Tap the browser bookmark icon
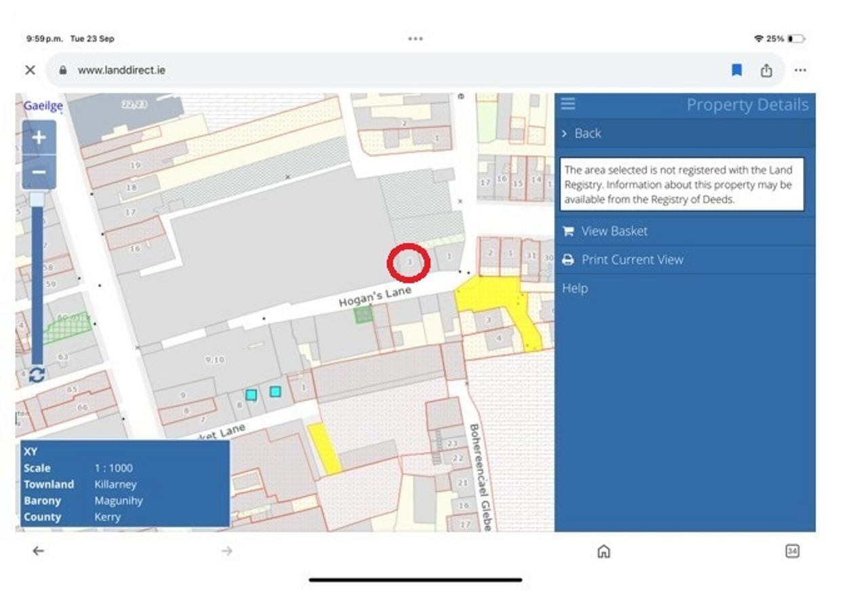The width and height of the screenshot is (868, 591). point(736,70)
